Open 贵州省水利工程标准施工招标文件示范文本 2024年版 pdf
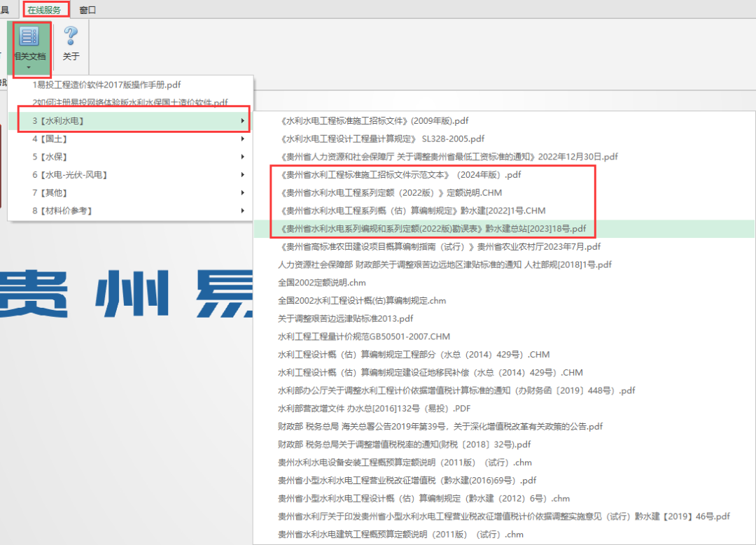 399,174
